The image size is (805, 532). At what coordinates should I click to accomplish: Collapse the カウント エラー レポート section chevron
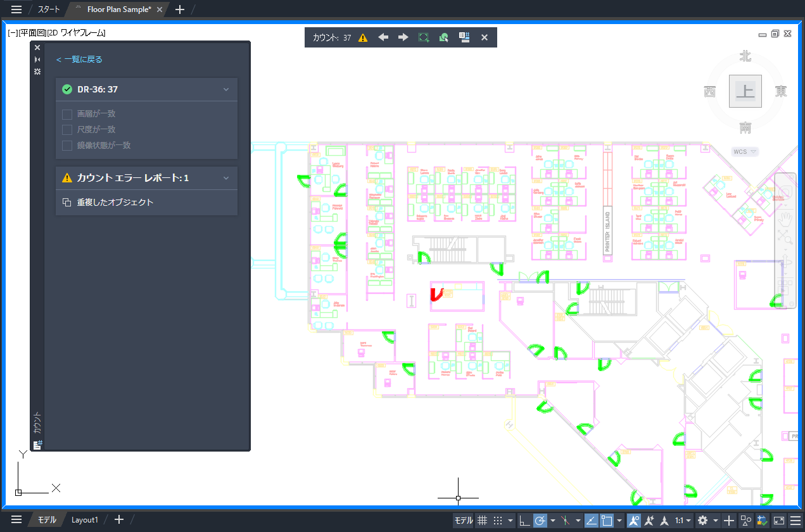[226, 178]
